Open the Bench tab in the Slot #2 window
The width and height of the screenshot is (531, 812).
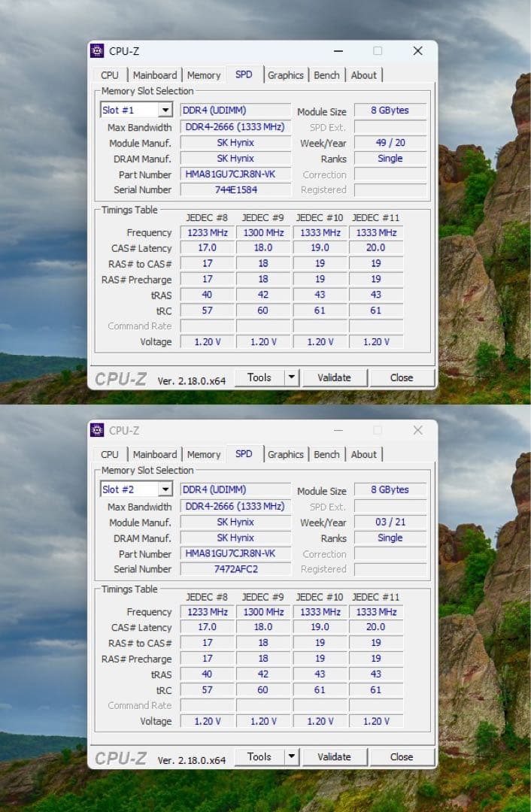click(x=326, y=454)
